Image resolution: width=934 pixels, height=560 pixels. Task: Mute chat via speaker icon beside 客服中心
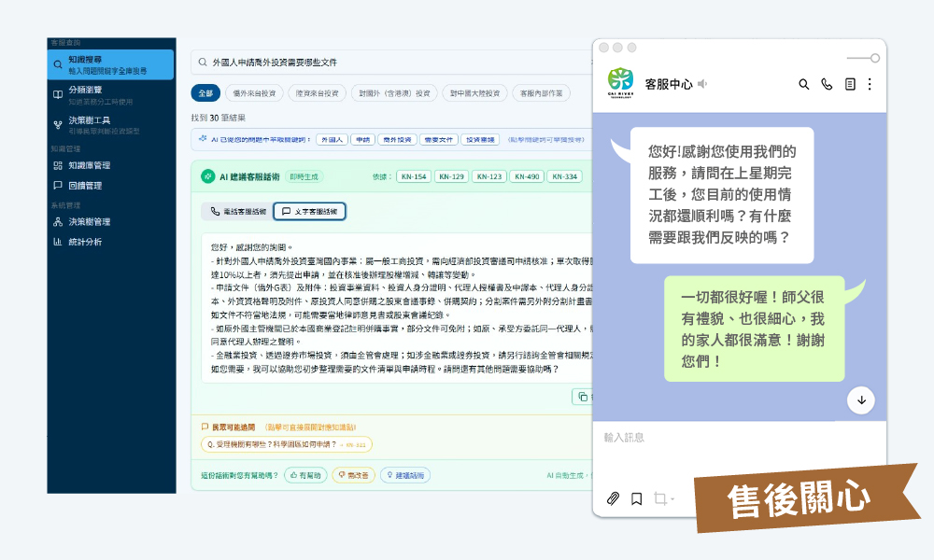coord(702,84)
